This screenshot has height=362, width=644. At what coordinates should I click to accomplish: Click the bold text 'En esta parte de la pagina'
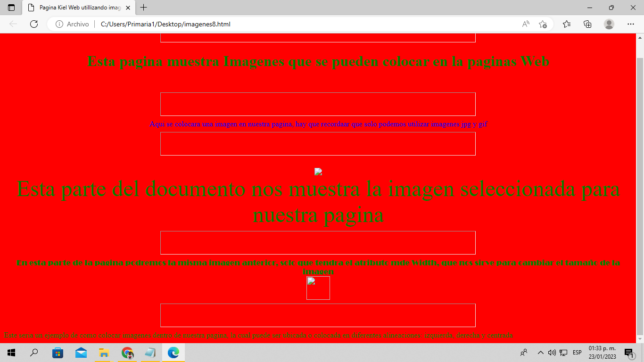[x=318, y=267]
